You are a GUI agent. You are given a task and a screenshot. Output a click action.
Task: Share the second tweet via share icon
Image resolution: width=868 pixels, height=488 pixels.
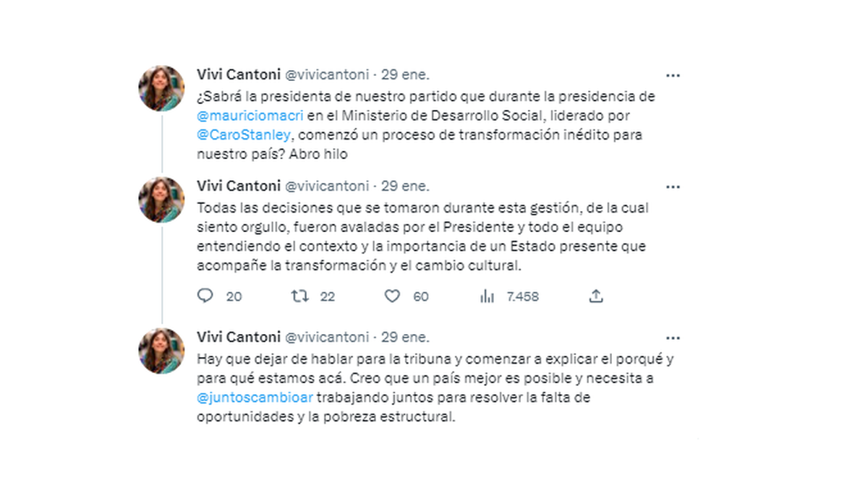click(x=595, y=296)
